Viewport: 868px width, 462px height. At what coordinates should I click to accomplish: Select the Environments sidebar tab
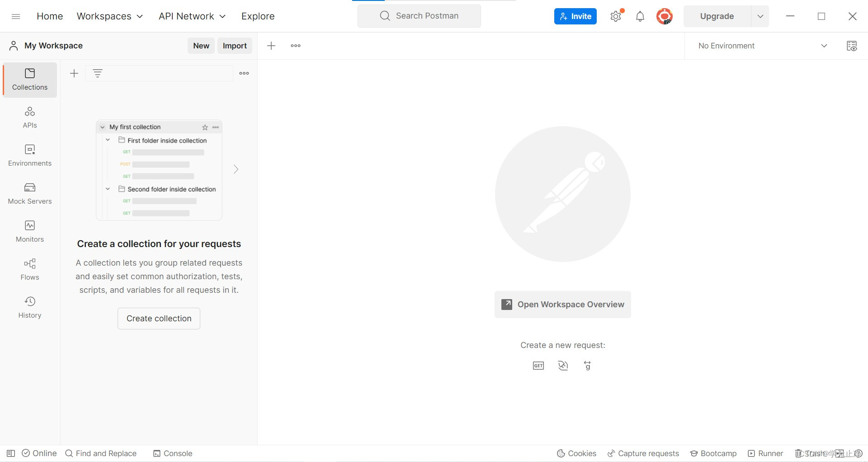(x=30, y=156)
